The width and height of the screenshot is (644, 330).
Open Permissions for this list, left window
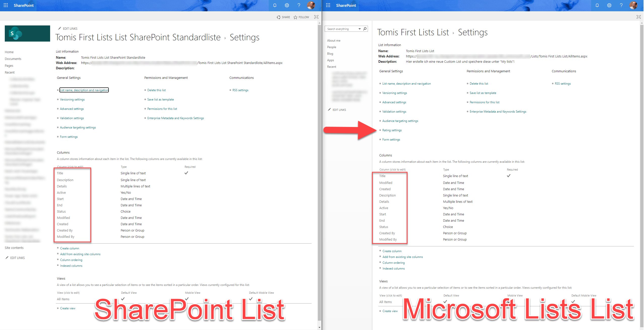point(162,109)
